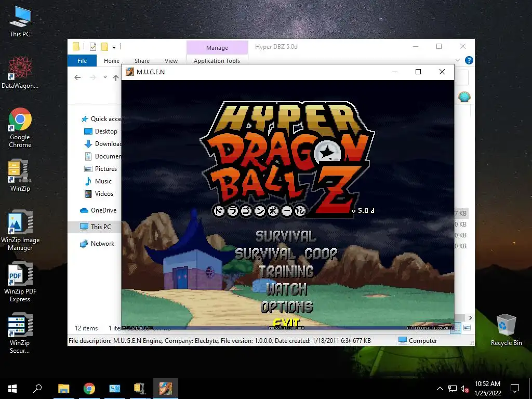Select Documents in navigation pane
The height and width of the screenshot is (399, 532).
pos(102,156)
